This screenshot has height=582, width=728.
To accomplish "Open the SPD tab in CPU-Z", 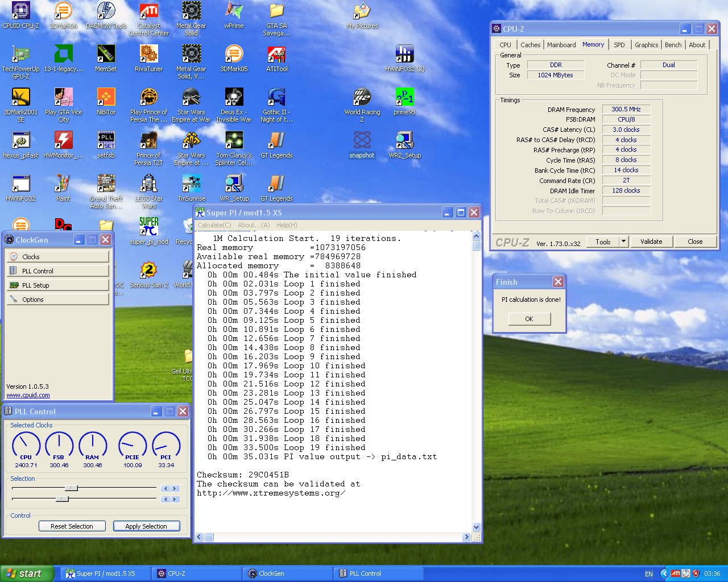I will click(x=619, y=45).
